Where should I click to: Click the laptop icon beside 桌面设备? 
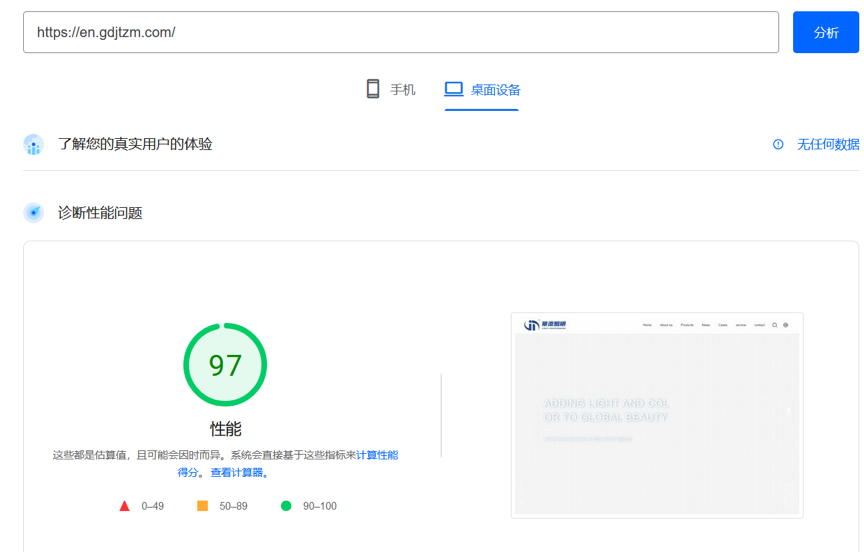point(454,89)
